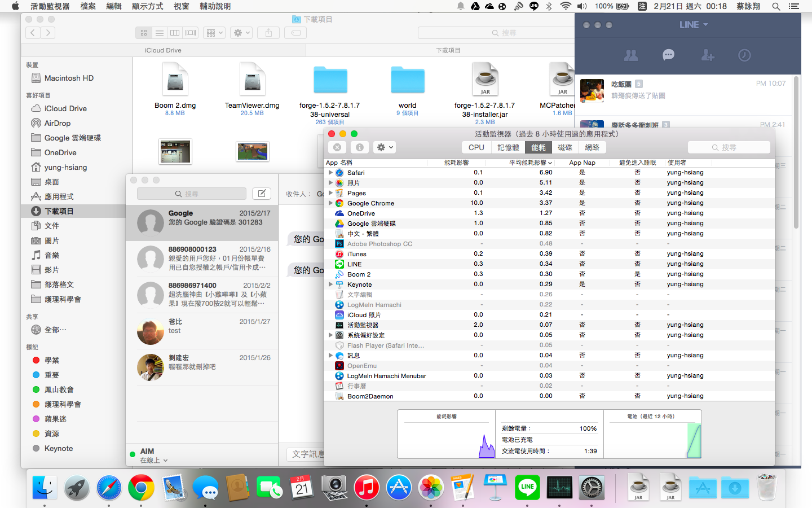Expand the 系統偏好設定 process row
Image resolution: width=812 pixels, height=508 pixels.
(x=330, y=335)
